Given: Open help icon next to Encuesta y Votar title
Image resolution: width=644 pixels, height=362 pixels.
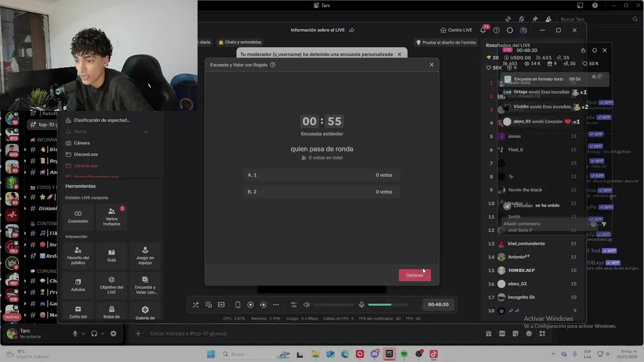Looking at the screenshot, I should [x=273, y=65].
